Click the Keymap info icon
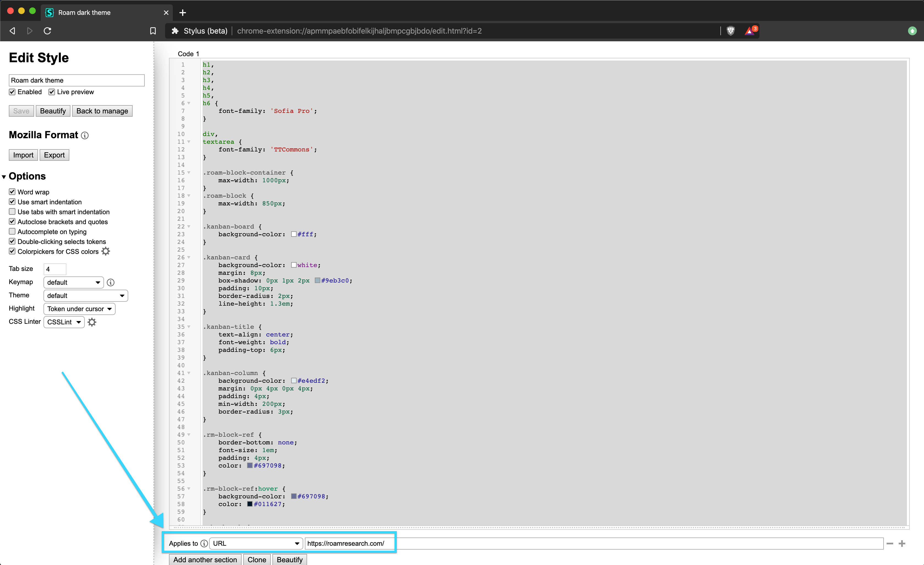 tap(111, 282)
